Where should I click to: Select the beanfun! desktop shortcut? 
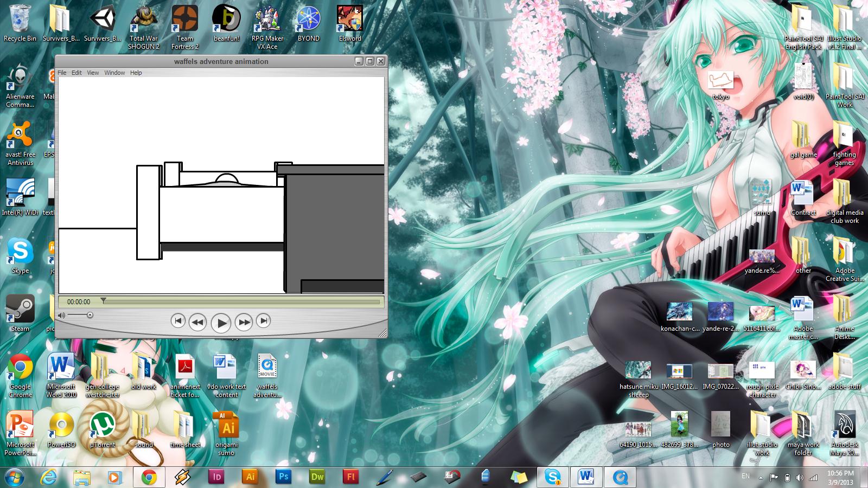point(226,23)
